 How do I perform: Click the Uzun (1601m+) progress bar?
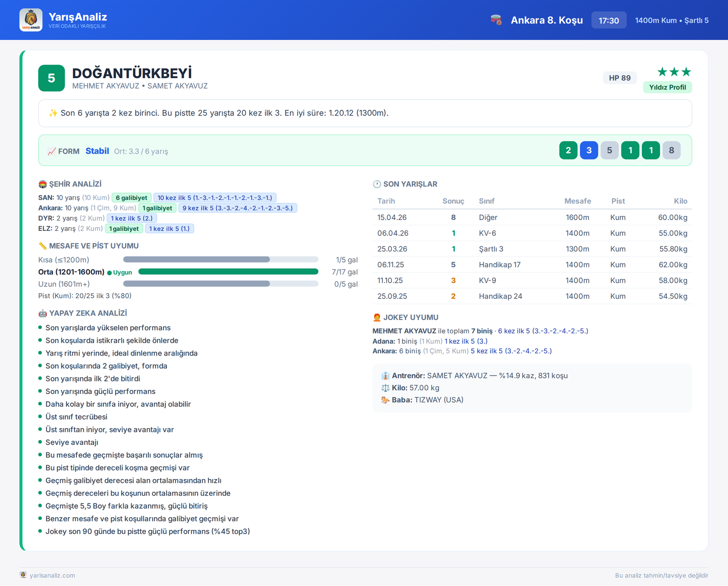221,284
